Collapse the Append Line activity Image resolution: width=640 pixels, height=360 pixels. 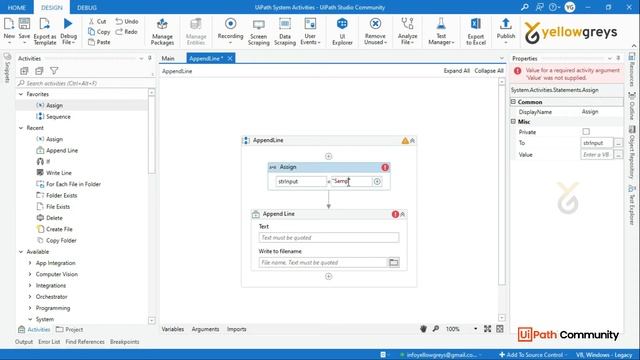point(403,214)
